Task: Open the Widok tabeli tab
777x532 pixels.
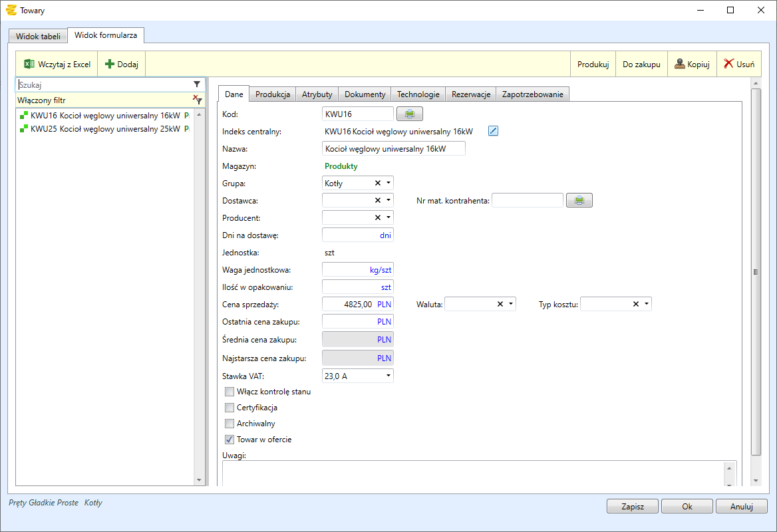Action: 39,36
